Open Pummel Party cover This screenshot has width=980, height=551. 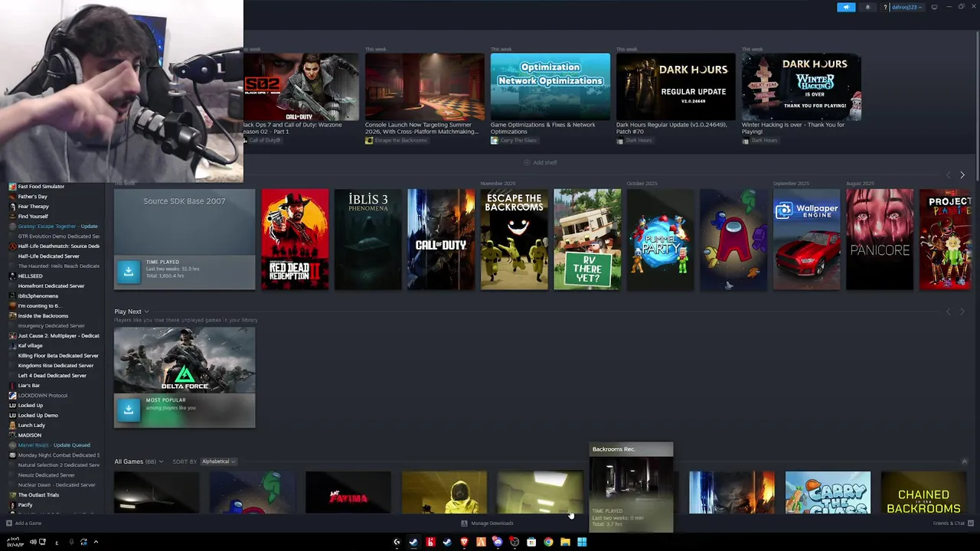(660, 240)
